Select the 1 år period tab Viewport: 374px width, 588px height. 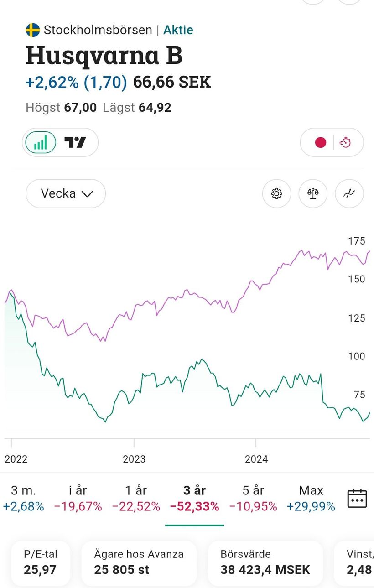point(136,498)
